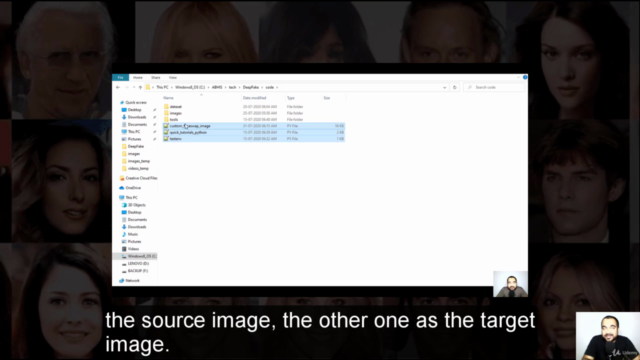640x360 pixels.
Task: Select the Quick access node
Action: pos(136,102)
